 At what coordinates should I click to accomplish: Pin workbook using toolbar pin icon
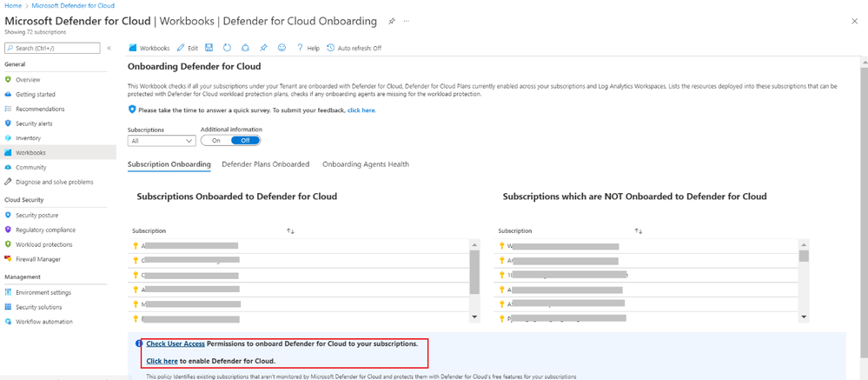[263, 48]
